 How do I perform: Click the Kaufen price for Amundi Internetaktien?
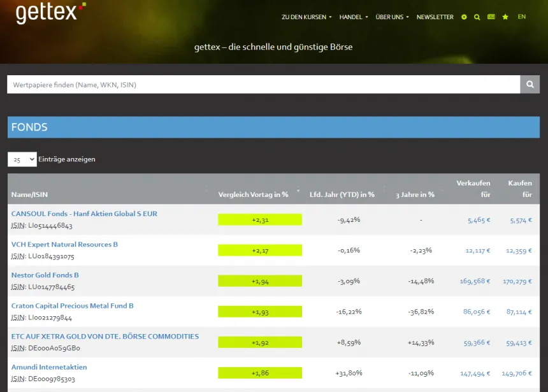tap(518, 373)
